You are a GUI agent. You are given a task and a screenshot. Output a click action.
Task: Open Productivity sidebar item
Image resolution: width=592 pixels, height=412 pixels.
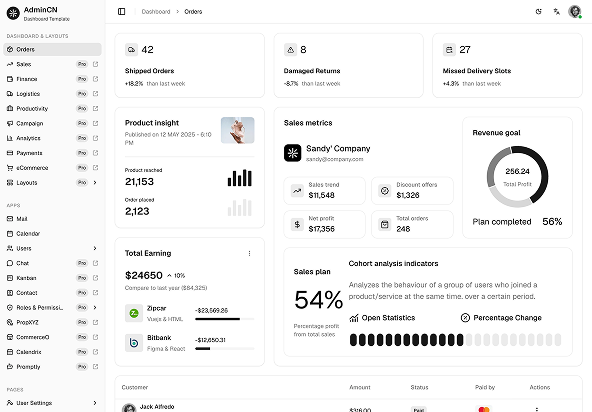pos(52,108)
